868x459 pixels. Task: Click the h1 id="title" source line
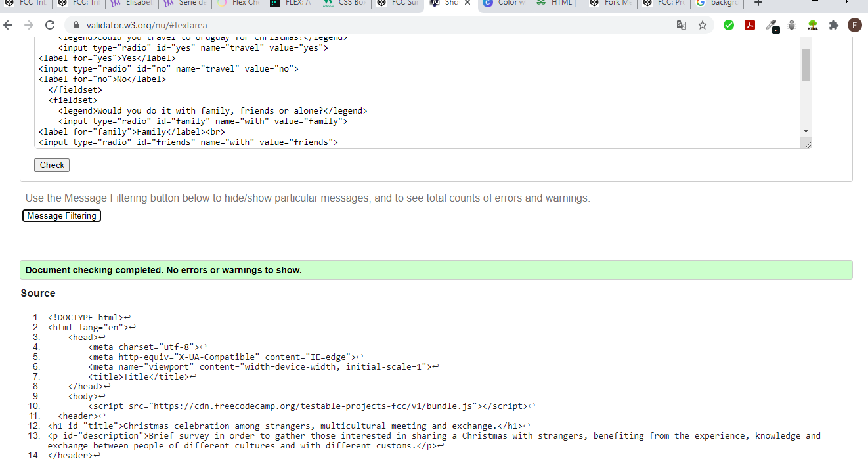(288, 426)
